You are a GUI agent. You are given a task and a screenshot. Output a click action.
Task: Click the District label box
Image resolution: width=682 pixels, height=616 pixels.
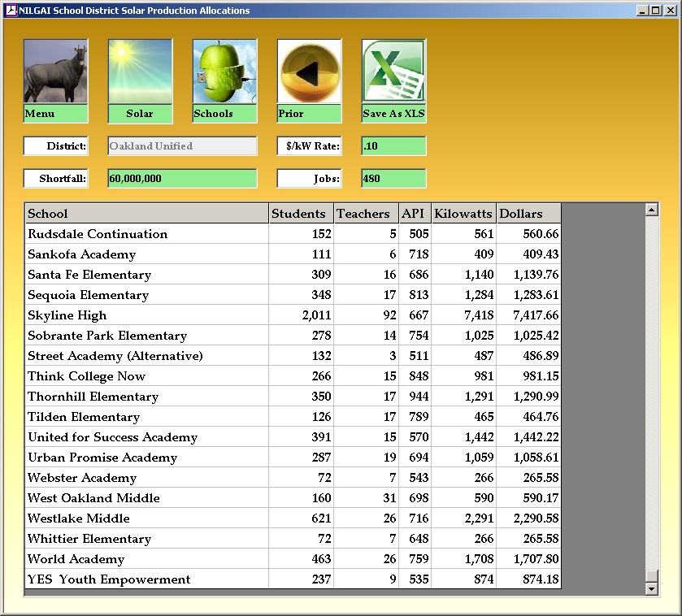coord(55,146)
